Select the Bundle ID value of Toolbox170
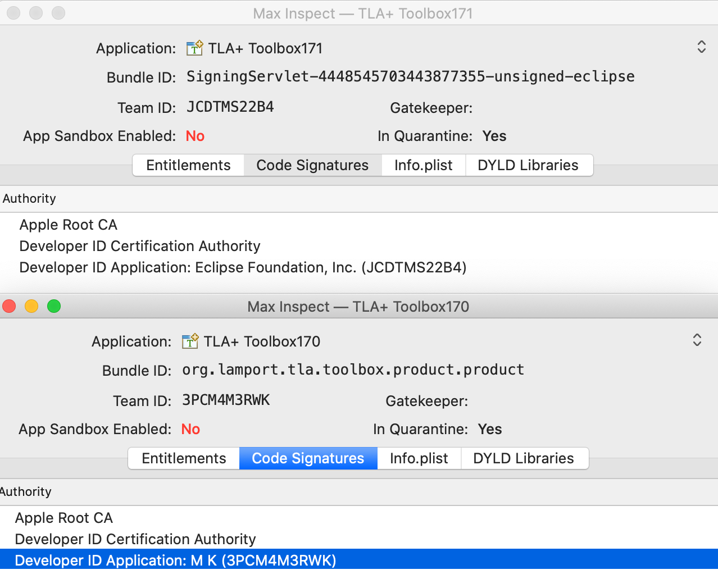 353,370
